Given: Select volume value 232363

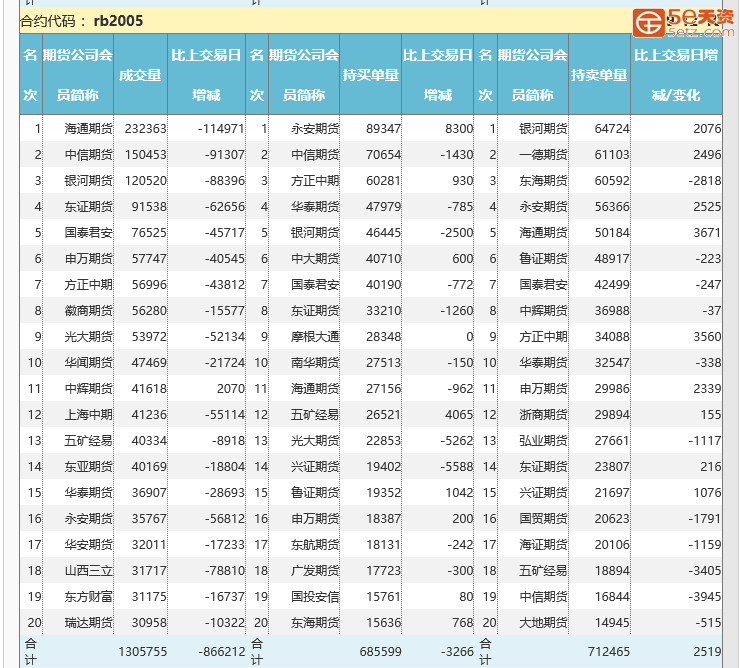Looking at the screenshot, I should [145, 128].
